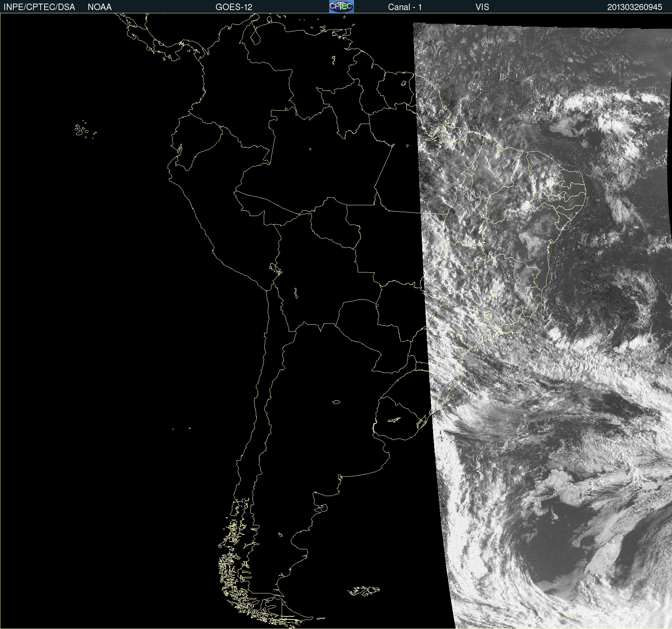Click the INPE/CPTEC/DSA header label
The width and height of the screenshot is (672, 629).
(39, 7)
